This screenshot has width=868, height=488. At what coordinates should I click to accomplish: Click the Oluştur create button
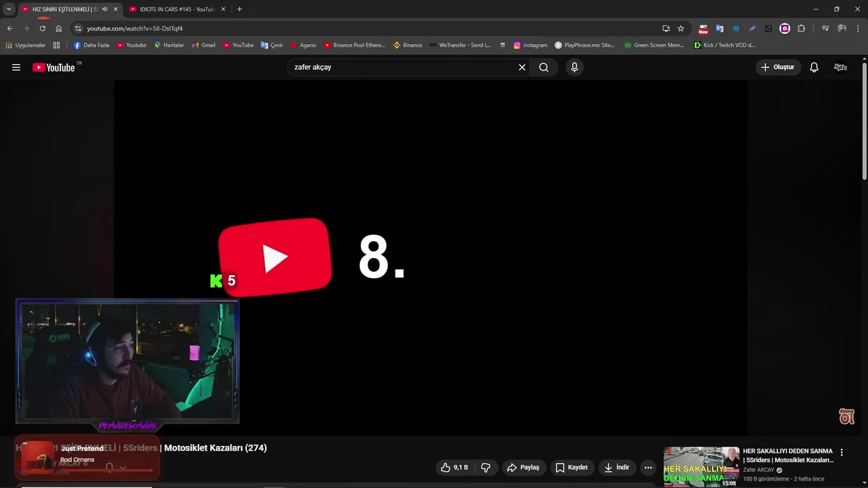778,67
